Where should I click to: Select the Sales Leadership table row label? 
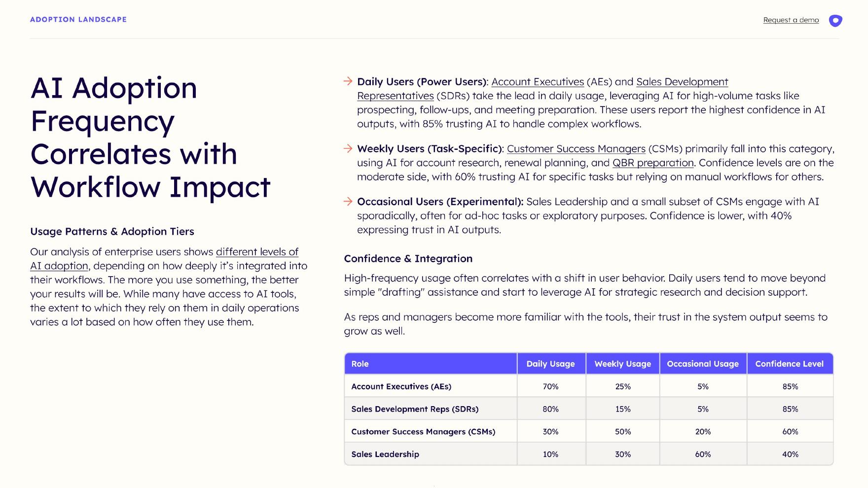(385, 454)
